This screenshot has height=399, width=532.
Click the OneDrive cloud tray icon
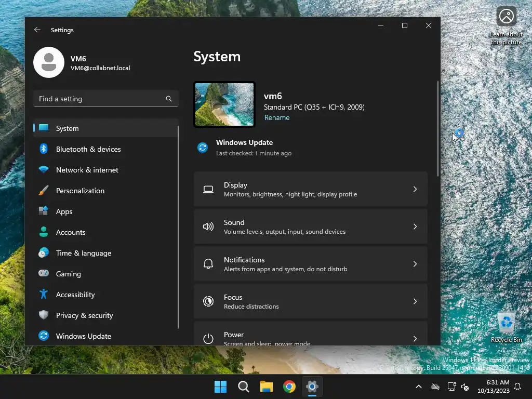point(435,387)
